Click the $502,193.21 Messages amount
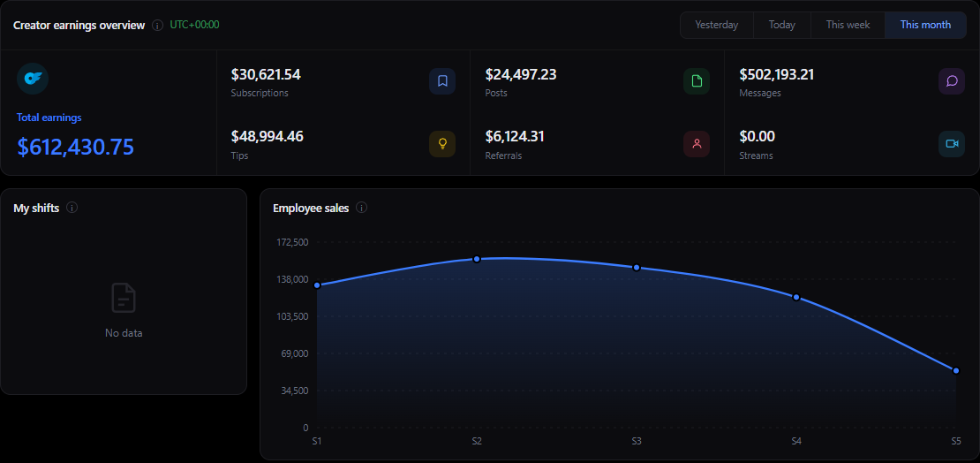The height and width of the screenshot is (463, 980). pos(776,74)
